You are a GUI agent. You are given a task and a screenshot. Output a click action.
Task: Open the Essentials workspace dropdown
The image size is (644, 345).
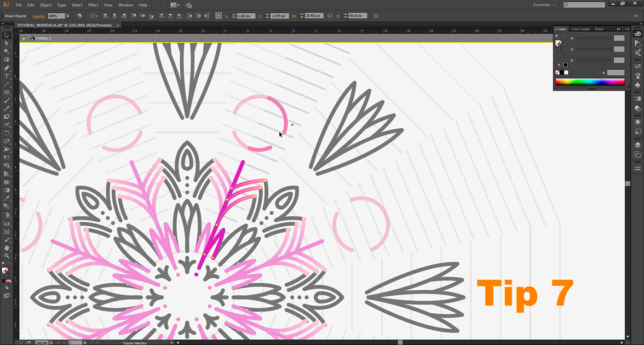point(544,5)
